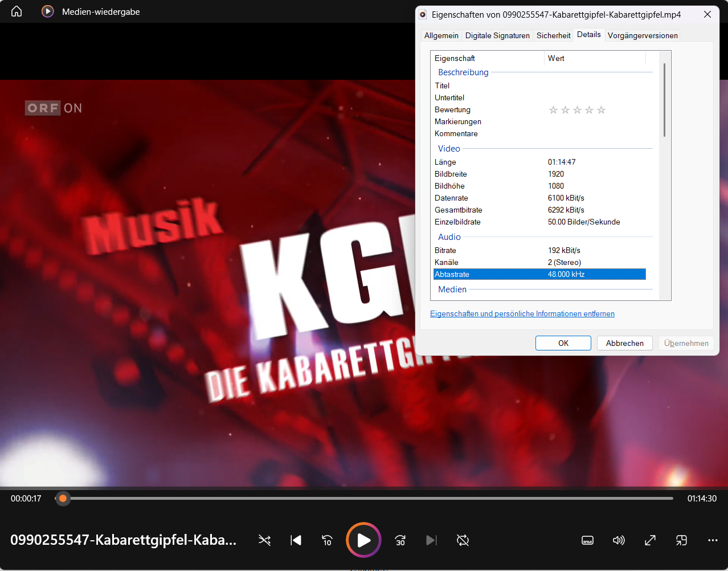Click the orange seek bar handle
Screen dimensions: 728x571
click(63, 499)
